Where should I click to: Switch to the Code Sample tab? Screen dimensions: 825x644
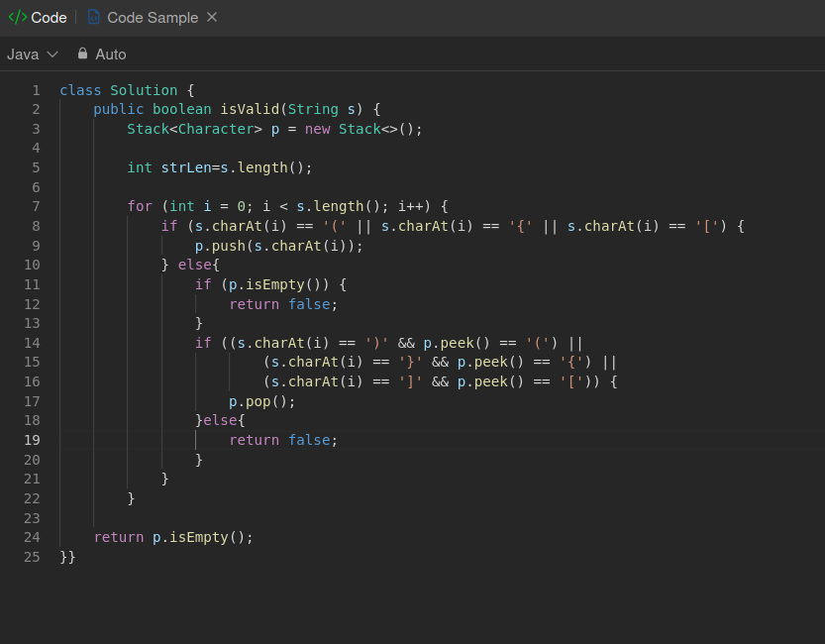[x=153, y=18]
